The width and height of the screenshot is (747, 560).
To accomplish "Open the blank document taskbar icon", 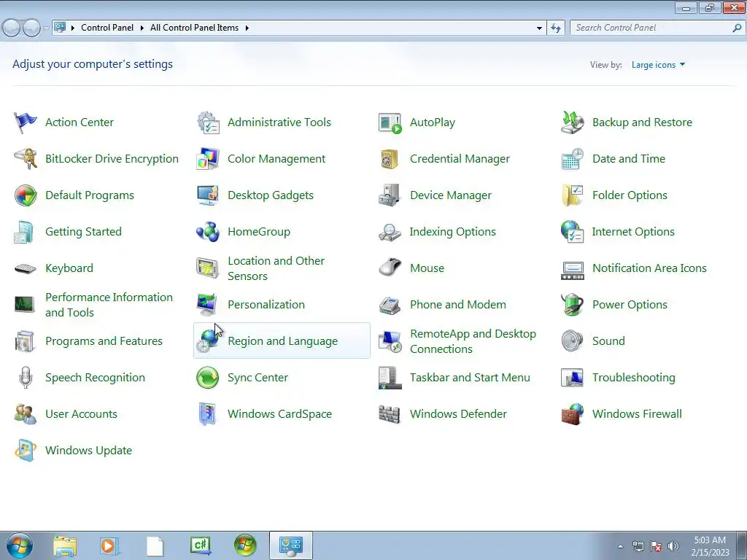I will click(155, 546).
